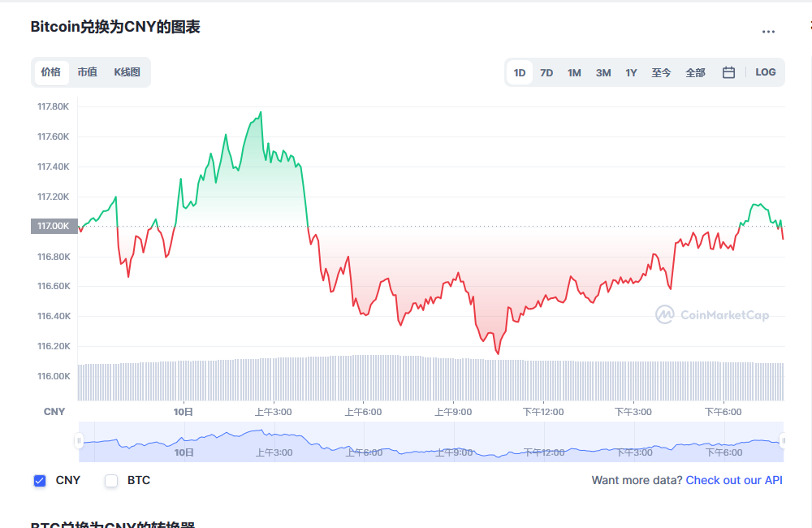Click the CoinMarketCap watermark logo
812x528 pixels.
point(712,314)
